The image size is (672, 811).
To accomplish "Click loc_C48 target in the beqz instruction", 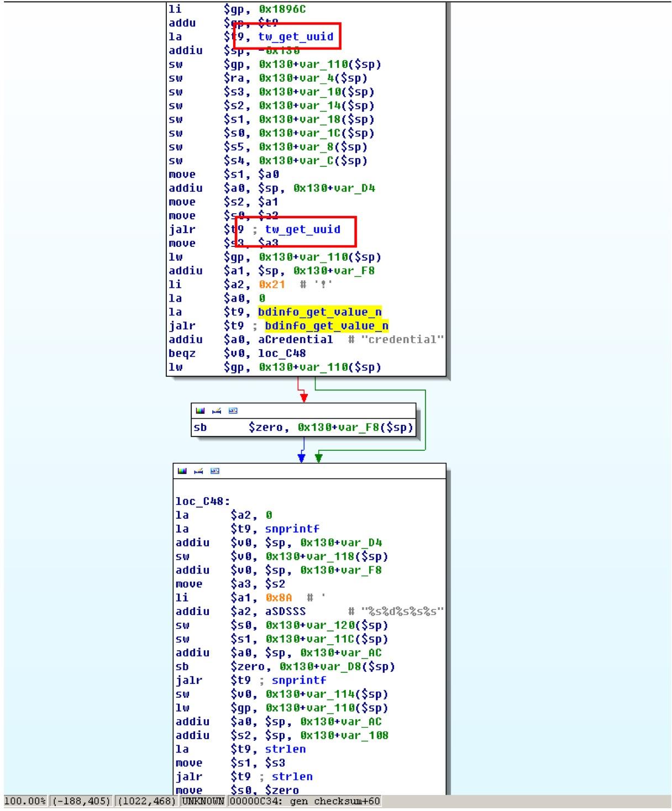I will [282, 354].
